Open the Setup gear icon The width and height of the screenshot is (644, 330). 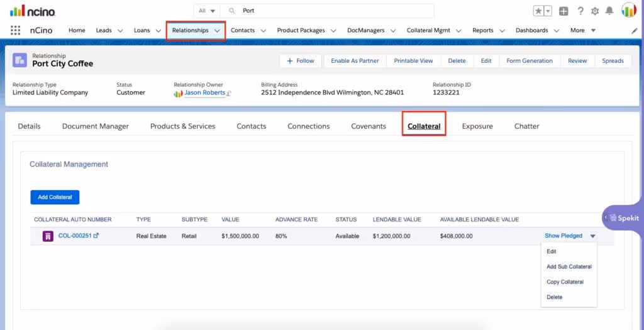point(595,11)
